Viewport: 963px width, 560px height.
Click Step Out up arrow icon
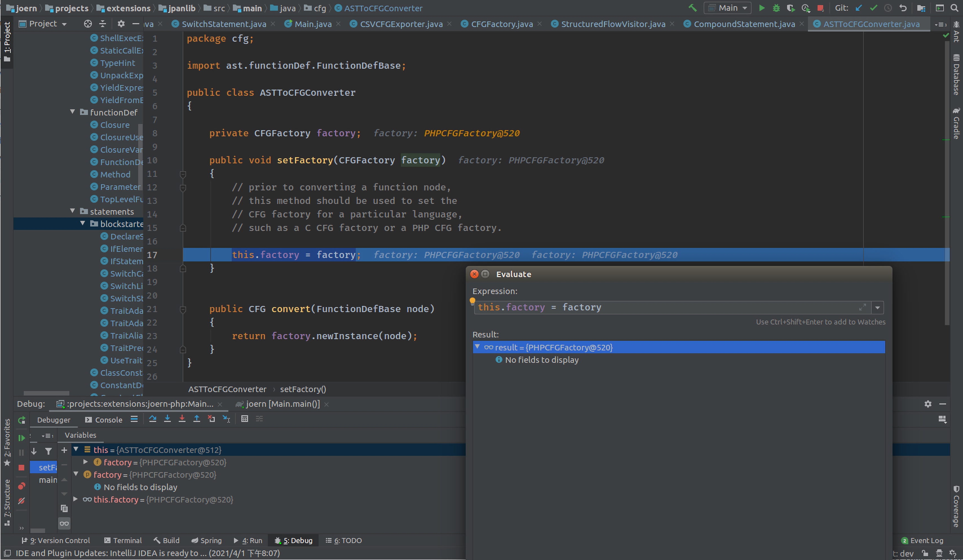(196, 419)
